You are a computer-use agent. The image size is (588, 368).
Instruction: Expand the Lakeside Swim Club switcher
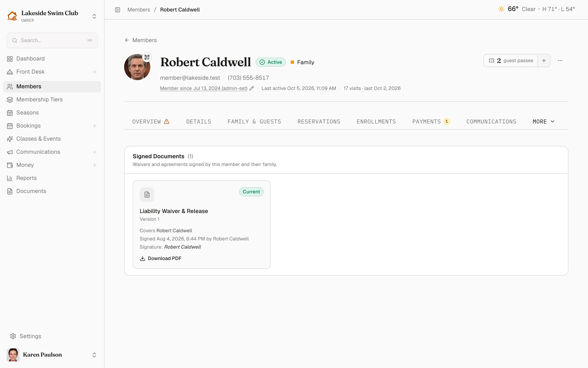(x=94, y=16)
